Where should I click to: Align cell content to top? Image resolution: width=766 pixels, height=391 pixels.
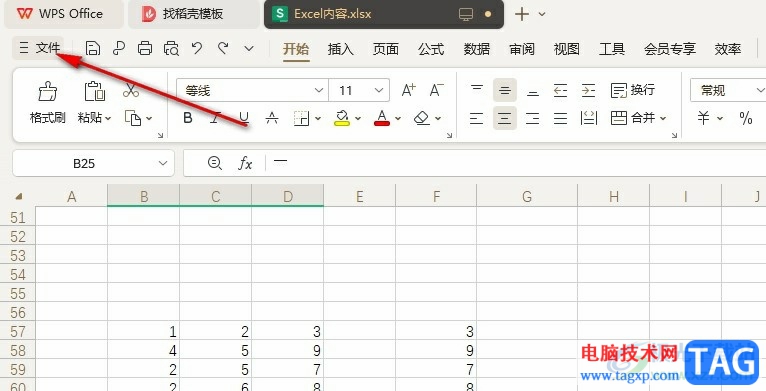(x=477, y=90)
